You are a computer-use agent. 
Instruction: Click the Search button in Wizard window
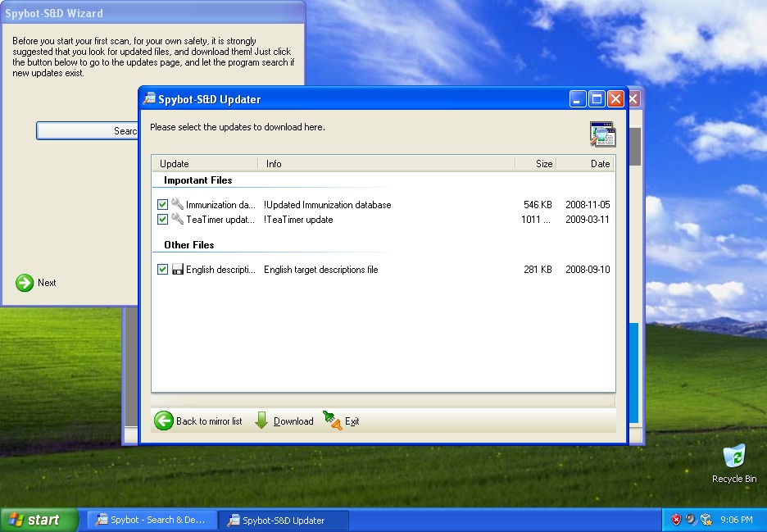click(87, 130)
